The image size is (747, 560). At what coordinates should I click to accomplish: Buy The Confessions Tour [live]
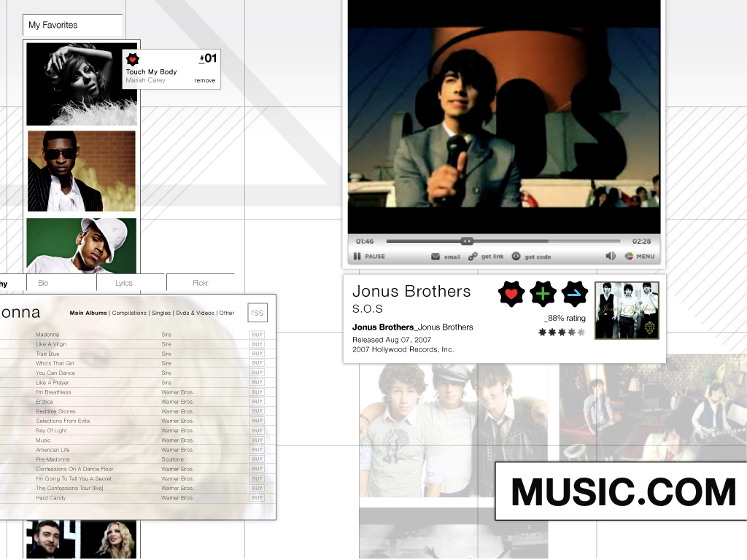tap(258, 488)
